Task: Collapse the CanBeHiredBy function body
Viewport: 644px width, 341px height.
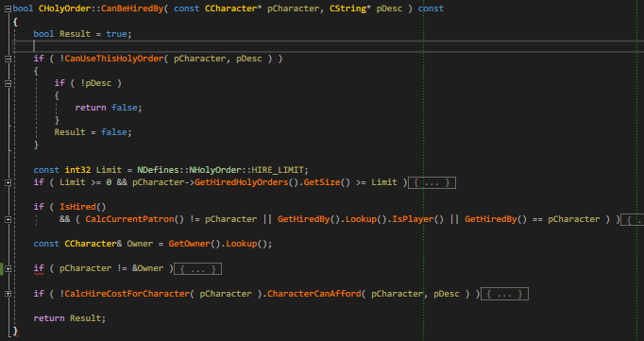Action: tap(8, 9)
